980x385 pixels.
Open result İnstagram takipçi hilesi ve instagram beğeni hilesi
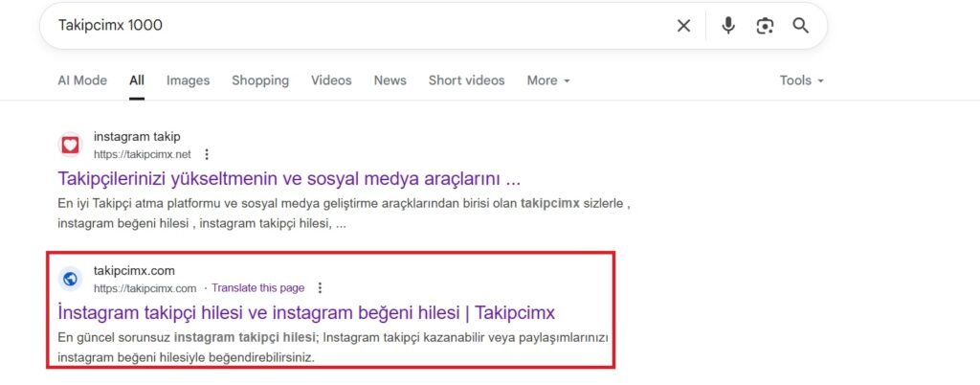point(306,312)
